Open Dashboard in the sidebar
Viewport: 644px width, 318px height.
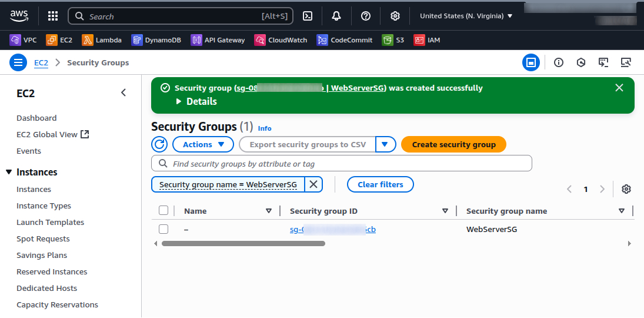coord(36,118)
